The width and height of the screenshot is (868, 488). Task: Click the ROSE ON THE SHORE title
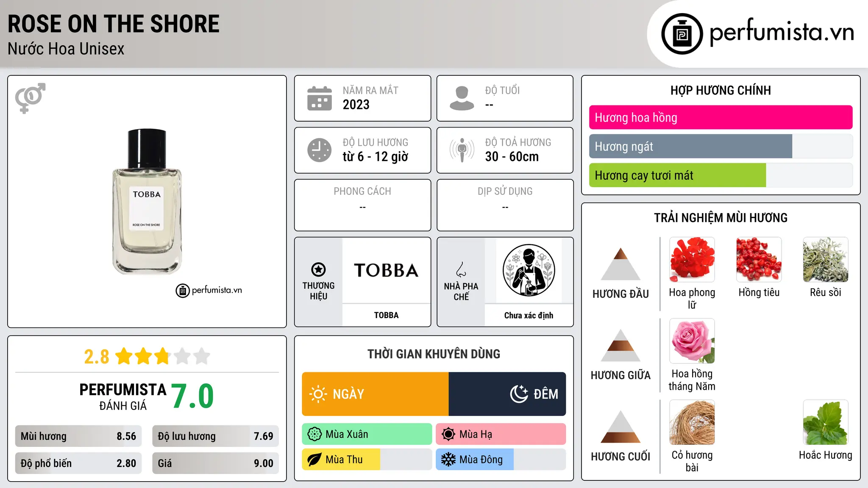(114, 24)
